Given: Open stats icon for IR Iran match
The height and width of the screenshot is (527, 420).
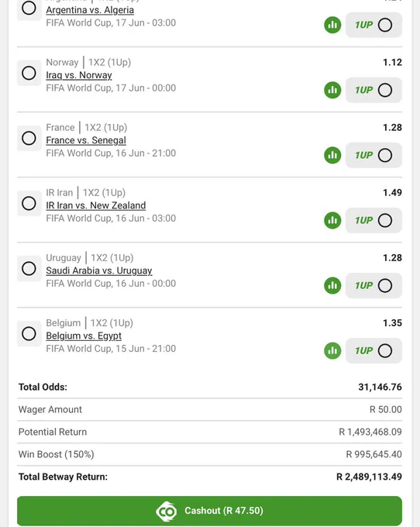Looking at the screenshot, I should 332,220.
